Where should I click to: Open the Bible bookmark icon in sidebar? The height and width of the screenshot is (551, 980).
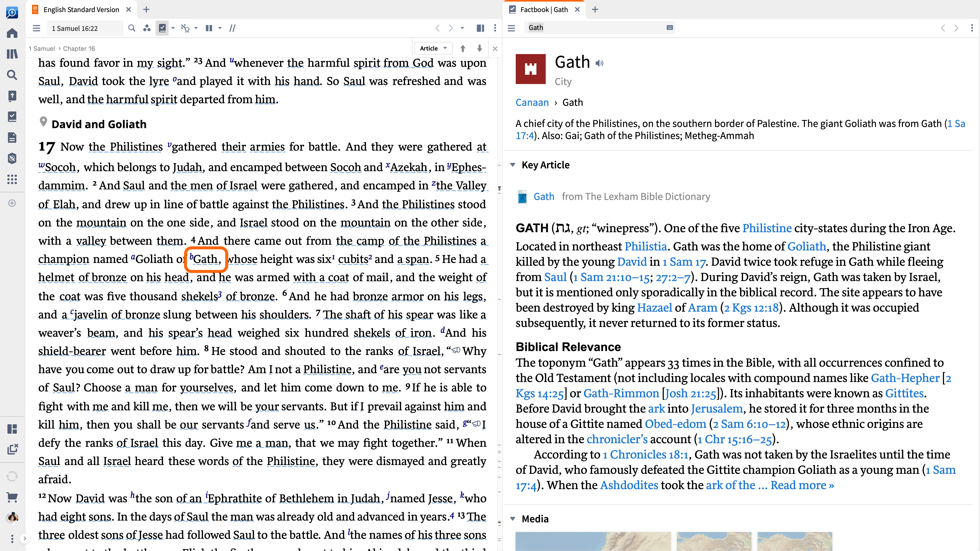click(12, 96)
